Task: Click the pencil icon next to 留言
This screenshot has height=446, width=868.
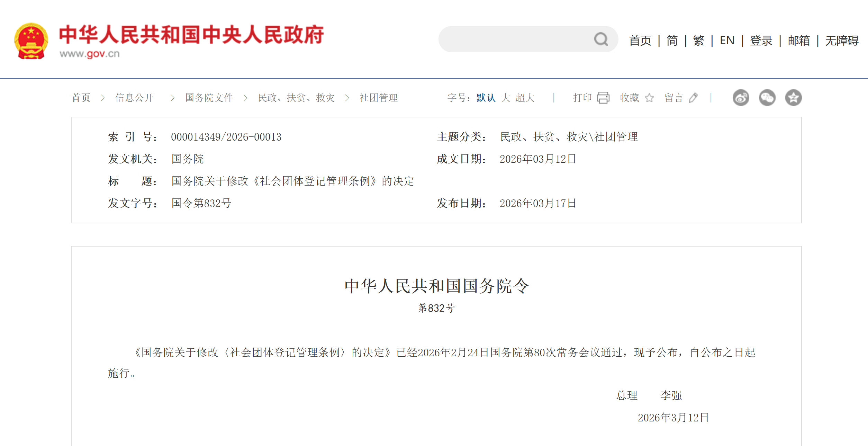Action: click(x=693, y=98)
